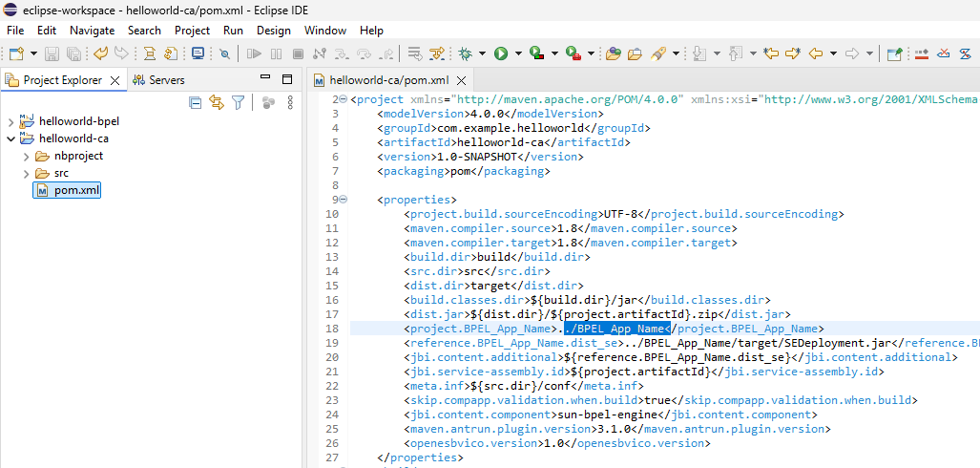This screenshot has height=468, width=980.
Task: Expand the src folder
Action: tap(26, 173)
